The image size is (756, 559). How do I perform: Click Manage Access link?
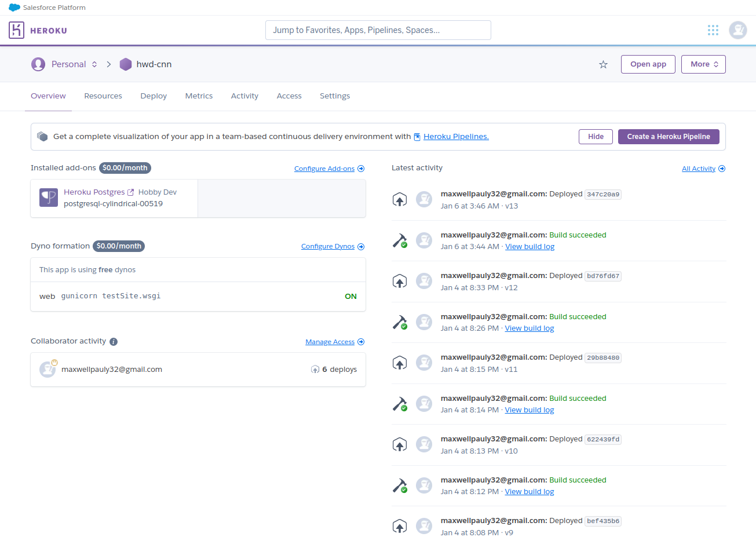coord(330,342)
